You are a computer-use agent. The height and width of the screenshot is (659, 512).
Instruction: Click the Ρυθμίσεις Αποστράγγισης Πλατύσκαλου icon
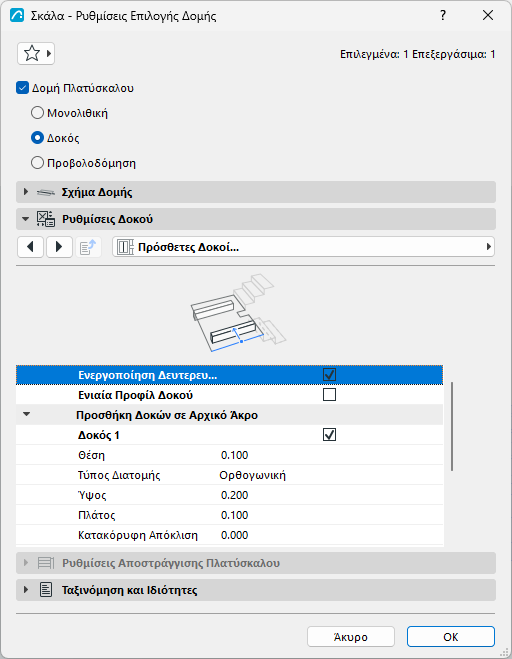tap(46, 563)
